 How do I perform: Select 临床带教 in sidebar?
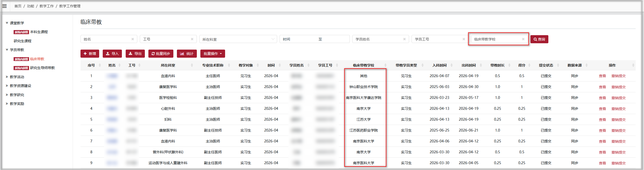click(x=37, y=59)
